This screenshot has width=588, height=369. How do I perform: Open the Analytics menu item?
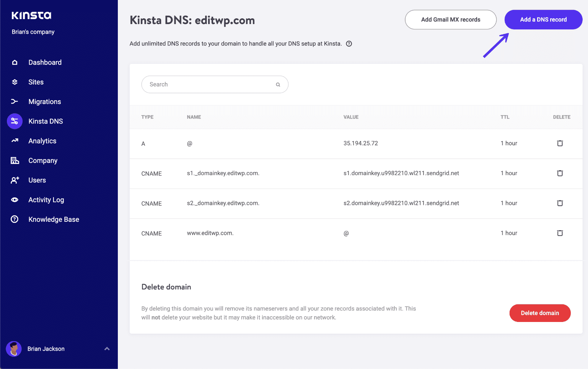pos(42,141)
